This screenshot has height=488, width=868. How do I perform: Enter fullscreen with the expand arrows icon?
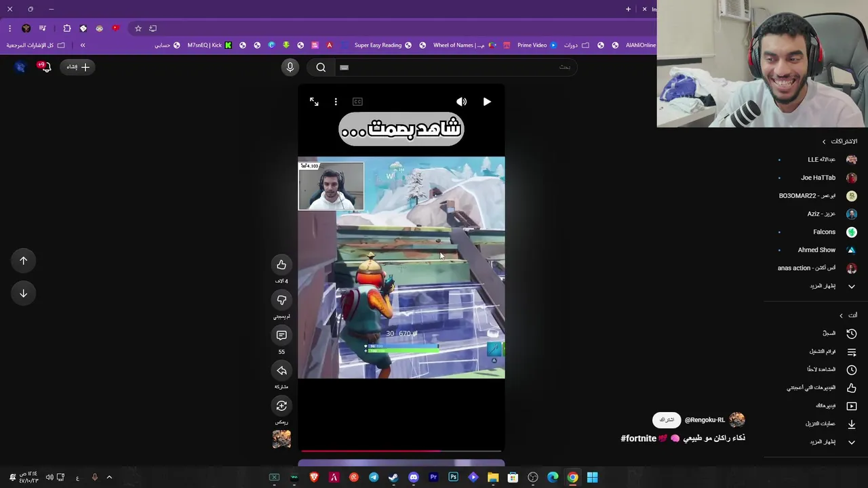pyautogui.click(x=314, y=102)
